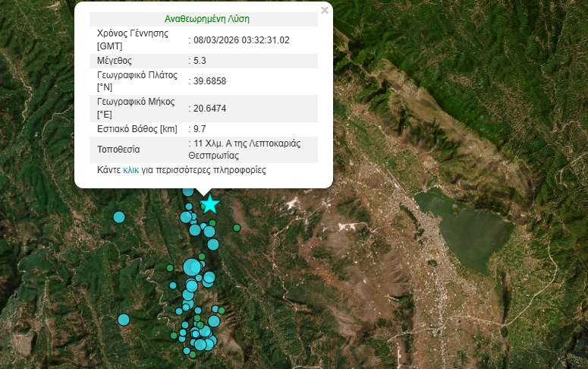Click the lone green circle right of the cluster
The height and width of the screenshot is (369, 588).
(237, 228)
